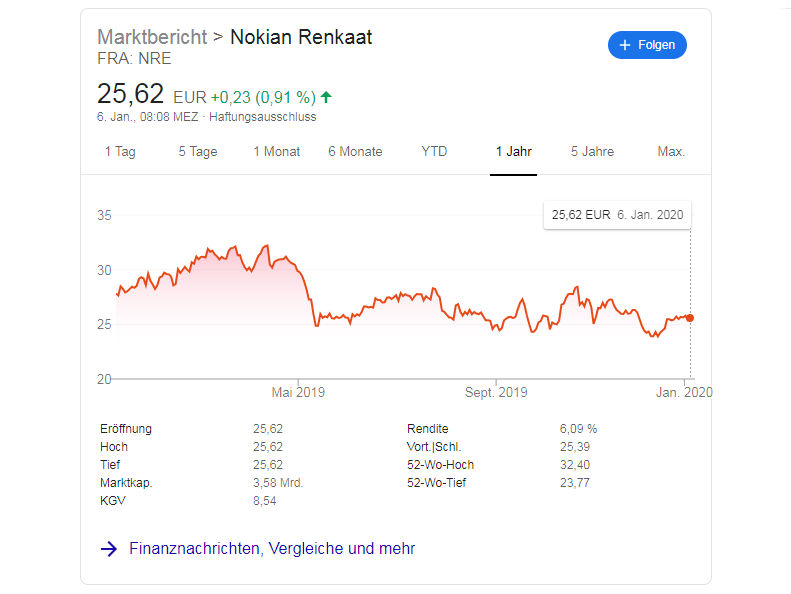Click the Nokian Renkaat title text
The image size is (791, 594).
301,37
